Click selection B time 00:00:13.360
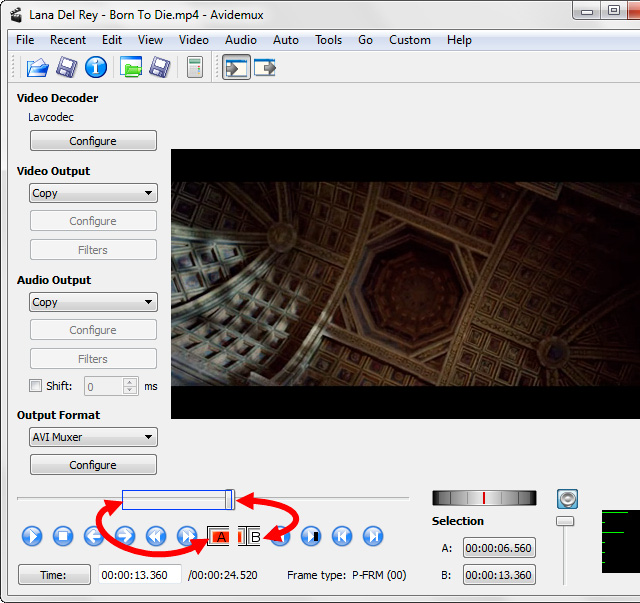Screen dimensions: 640x603 coord(499,575)
